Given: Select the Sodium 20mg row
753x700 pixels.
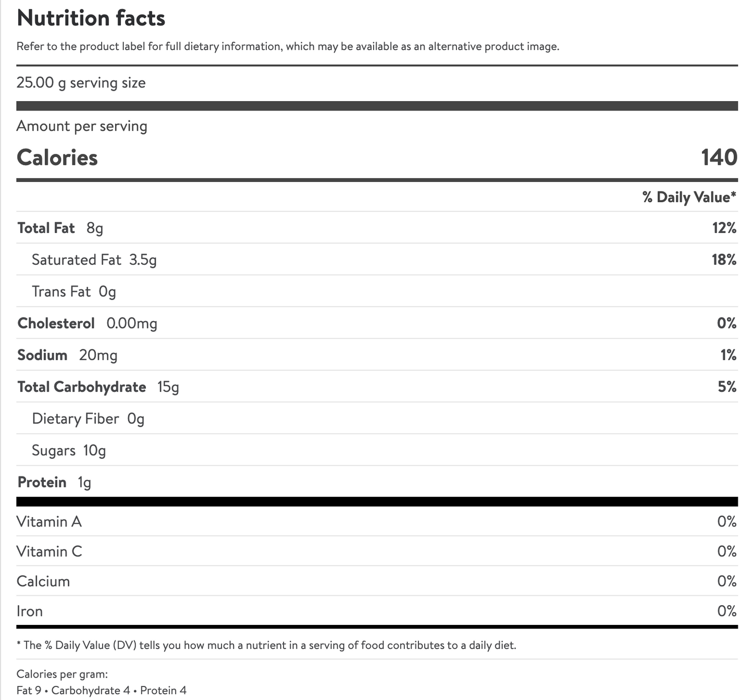Looking at the screenshot, I should tap(67, 355).
